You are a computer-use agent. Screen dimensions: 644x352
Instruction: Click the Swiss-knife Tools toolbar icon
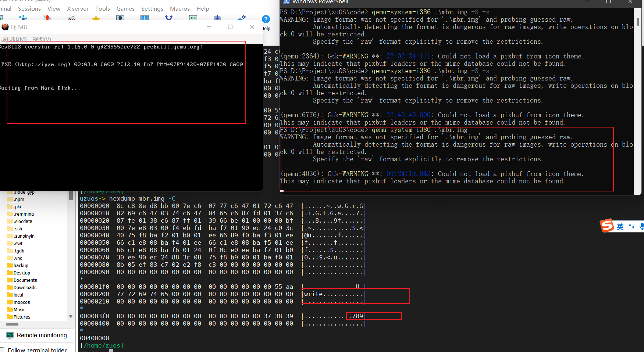click(x=47, y=18)
